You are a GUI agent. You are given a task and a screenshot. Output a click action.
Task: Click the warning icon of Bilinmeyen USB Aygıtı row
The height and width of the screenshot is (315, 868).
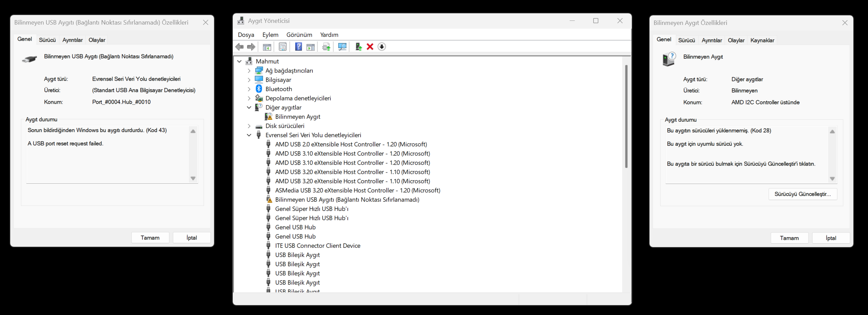tap(269, 199)
